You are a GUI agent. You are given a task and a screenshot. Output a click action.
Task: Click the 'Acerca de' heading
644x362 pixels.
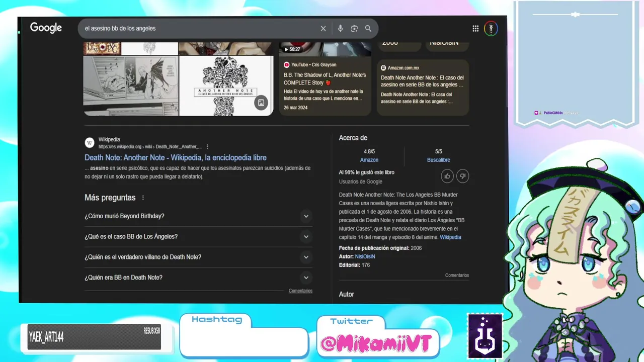click(353, 138)
